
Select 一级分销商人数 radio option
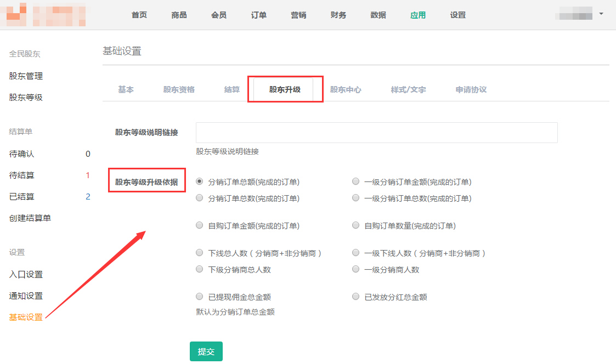(x=356, y=269)
